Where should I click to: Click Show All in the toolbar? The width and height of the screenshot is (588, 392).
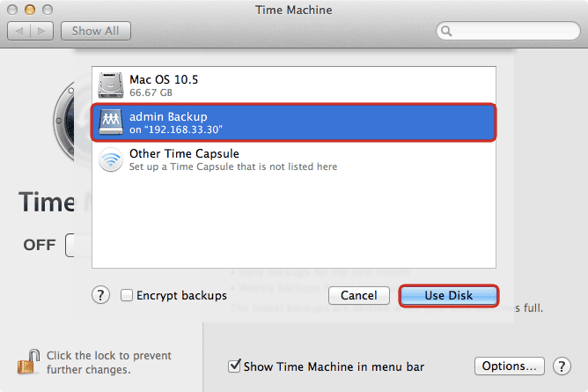click(x=95, y=31)
